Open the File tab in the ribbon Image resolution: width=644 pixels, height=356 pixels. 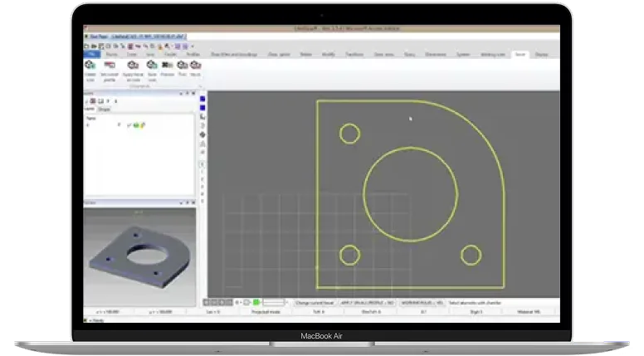(90, 54)
